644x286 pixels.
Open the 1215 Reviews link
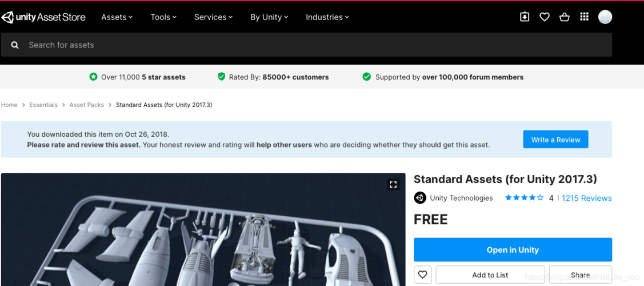click(586, 198)
